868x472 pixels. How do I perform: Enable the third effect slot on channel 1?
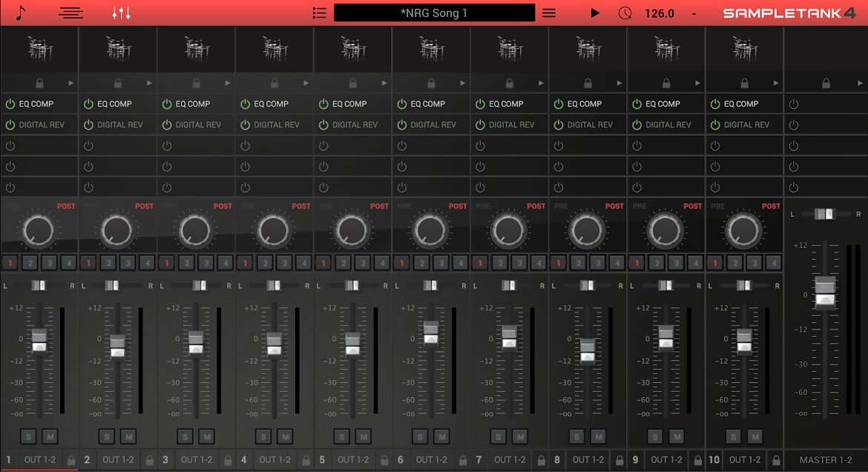pos(10,145)
